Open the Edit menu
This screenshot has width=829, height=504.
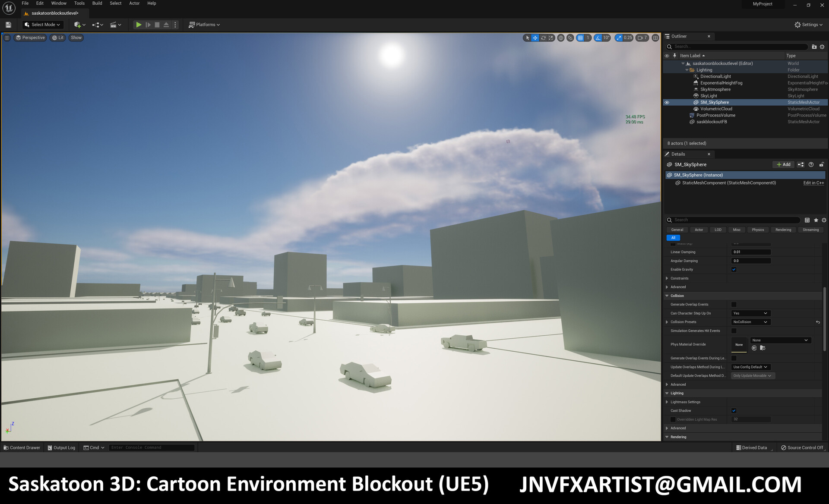point(40,3)
